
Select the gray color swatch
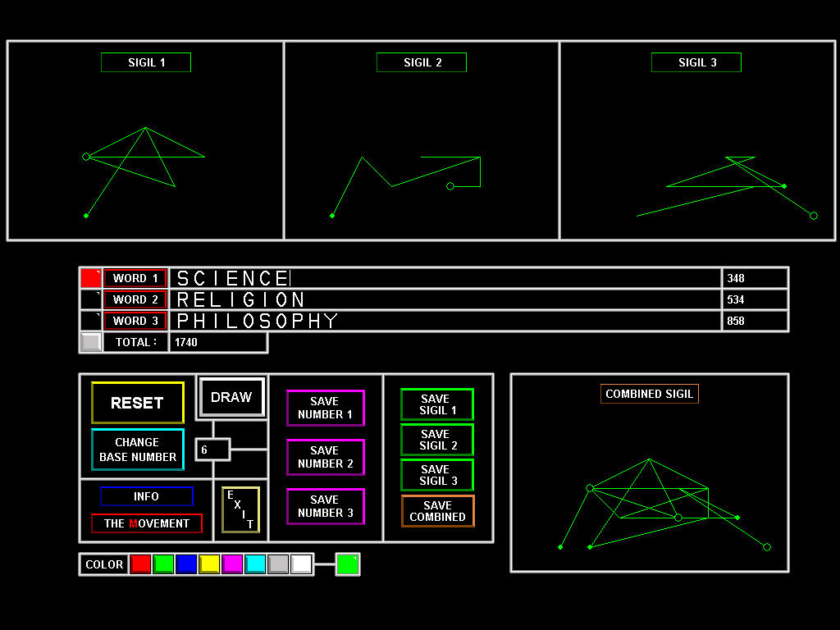(x=279, y=564)
